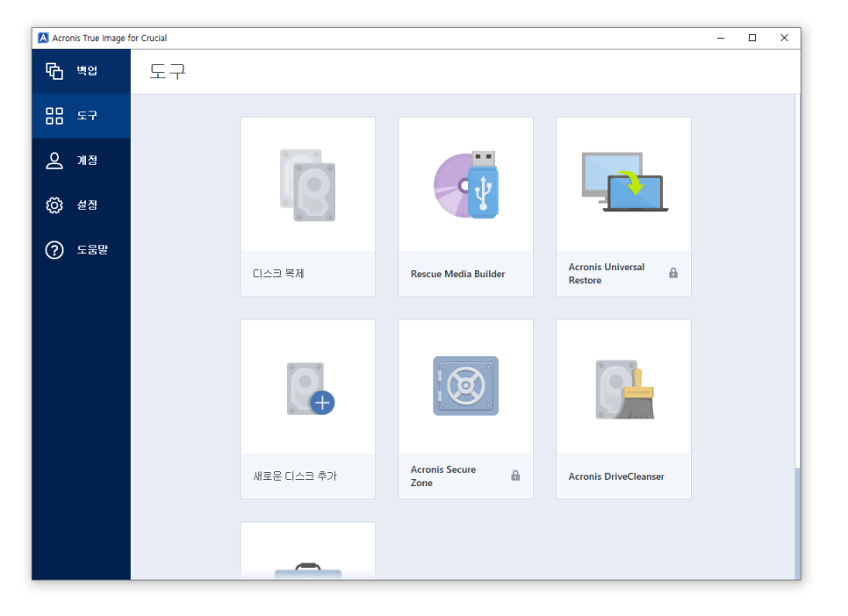Click the disk clone dual-drive icon
This screenshot has width=848, height=616.
(308, 185)
